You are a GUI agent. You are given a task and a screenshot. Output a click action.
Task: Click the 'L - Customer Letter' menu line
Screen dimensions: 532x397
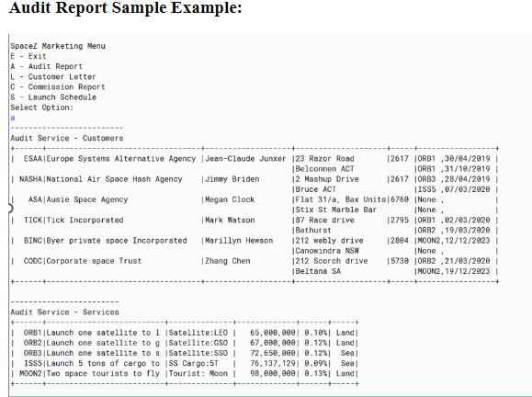53,76
